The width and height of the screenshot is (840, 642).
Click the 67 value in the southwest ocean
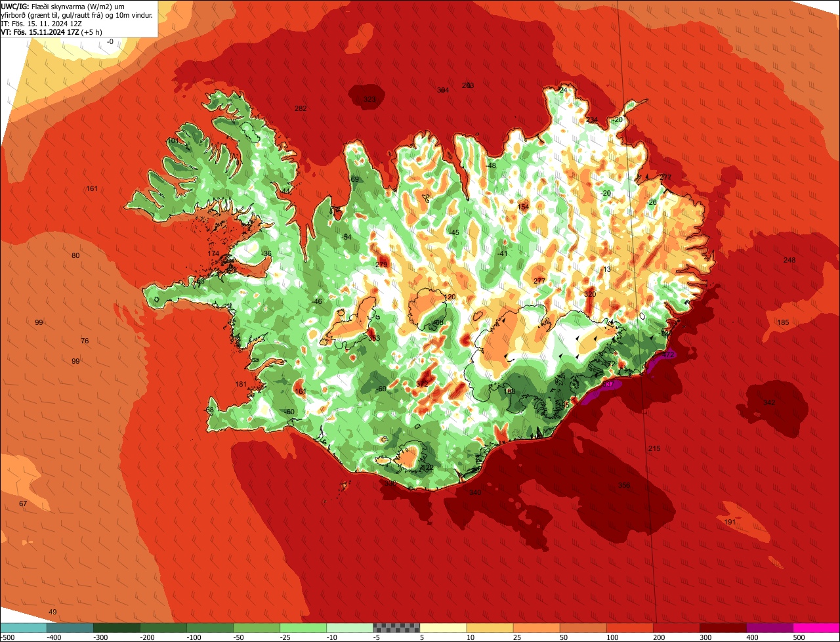23,503
